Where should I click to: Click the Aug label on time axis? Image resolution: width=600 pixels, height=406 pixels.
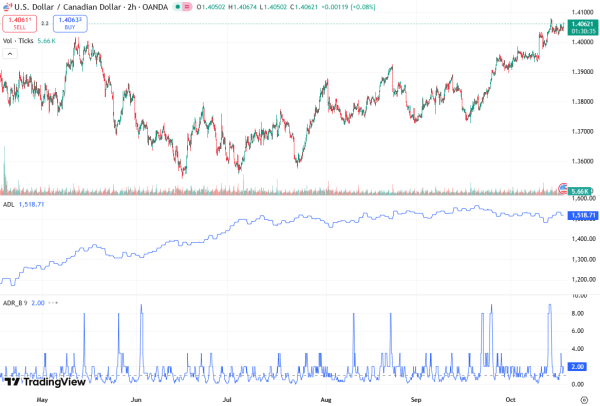click(325, 398)
